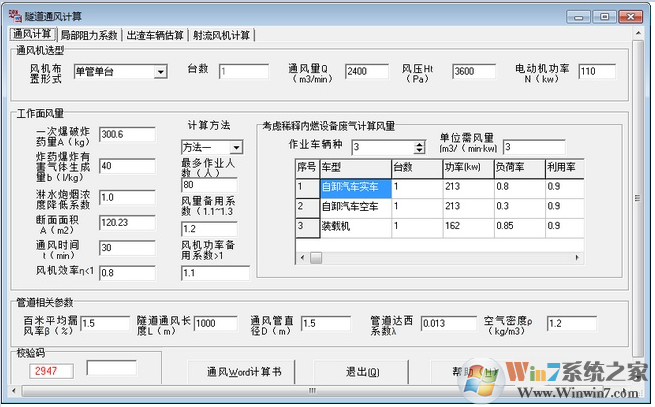
Task: Open the 出渣车辆估算 tab
Action: pyautogui.click(x=155, y=35)
